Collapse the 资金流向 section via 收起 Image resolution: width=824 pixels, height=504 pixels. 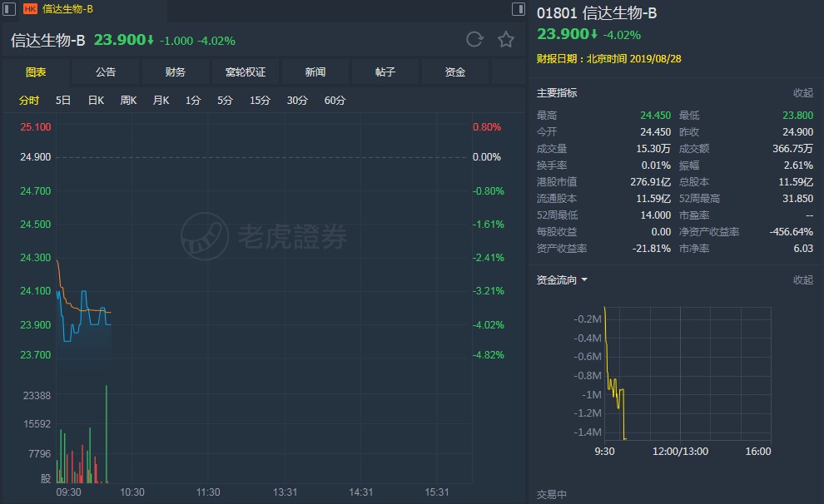(802, 280)
